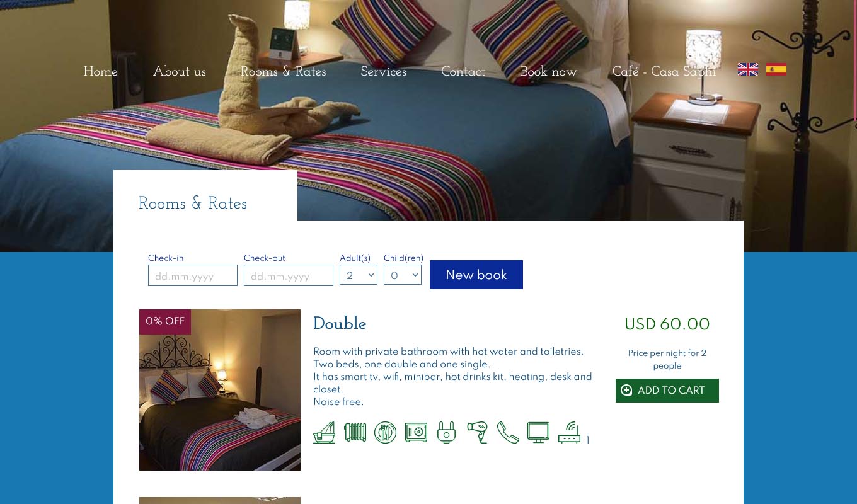Click the hair dryer amenity icon
This screenshot has height=504, width=857.
(x=477, y=433)
